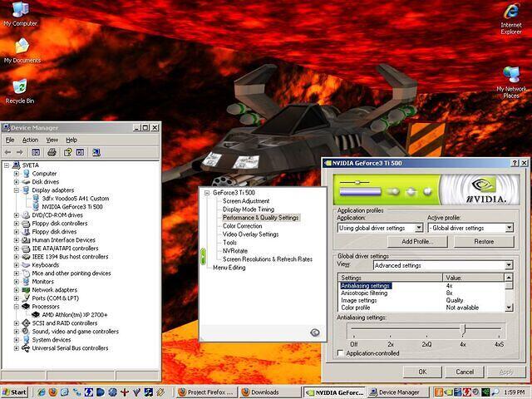
Task: Click the scan for hardware changes icon
Action: point(96,152)
